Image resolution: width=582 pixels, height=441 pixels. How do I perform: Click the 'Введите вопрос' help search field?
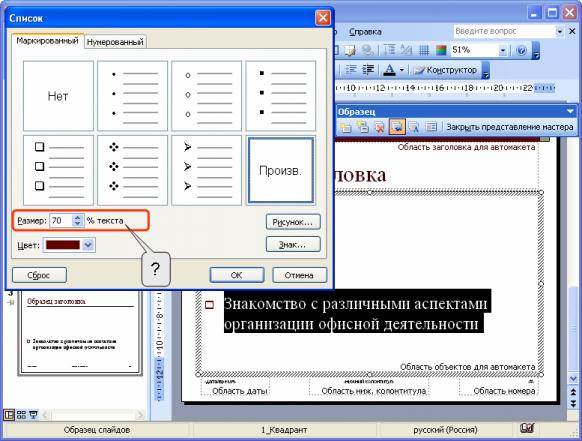tap(504, 31)
